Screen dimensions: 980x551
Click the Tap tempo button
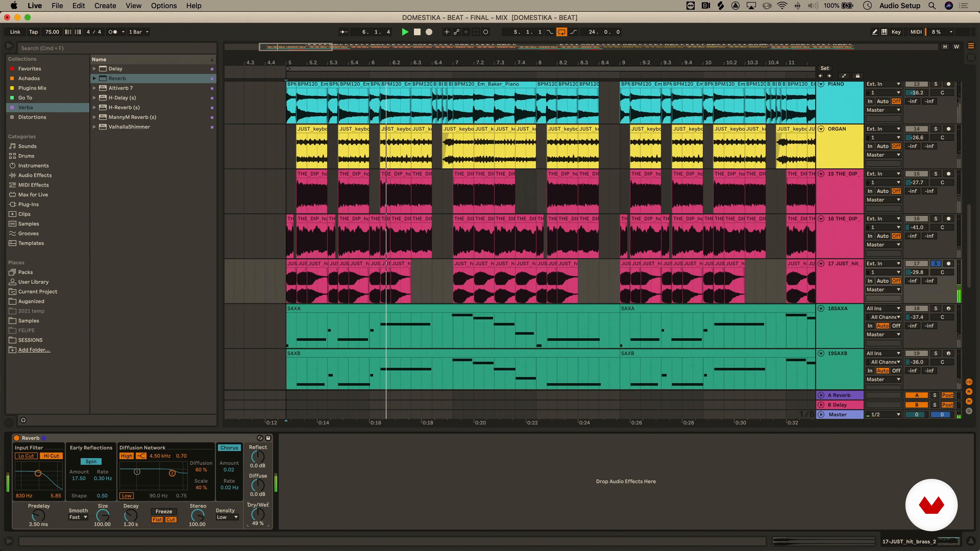coord(33,32)
